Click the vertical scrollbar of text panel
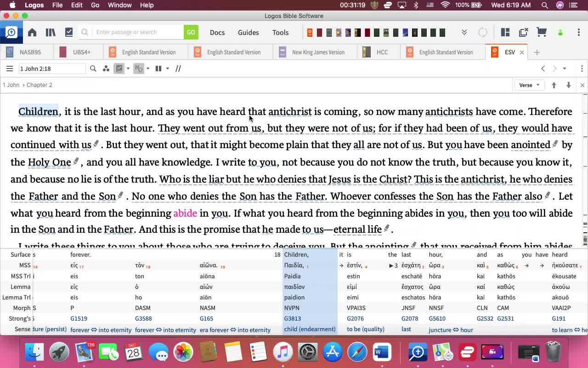 585,170
